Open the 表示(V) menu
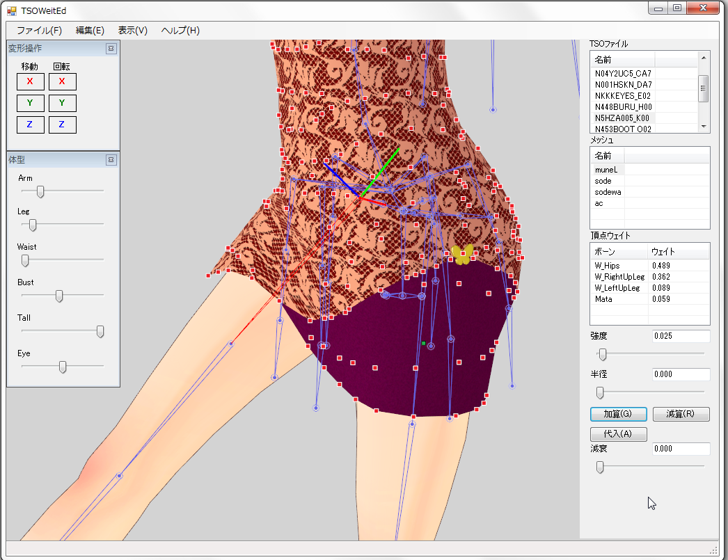This screenshot has width=728, height=560. [132, 31]
